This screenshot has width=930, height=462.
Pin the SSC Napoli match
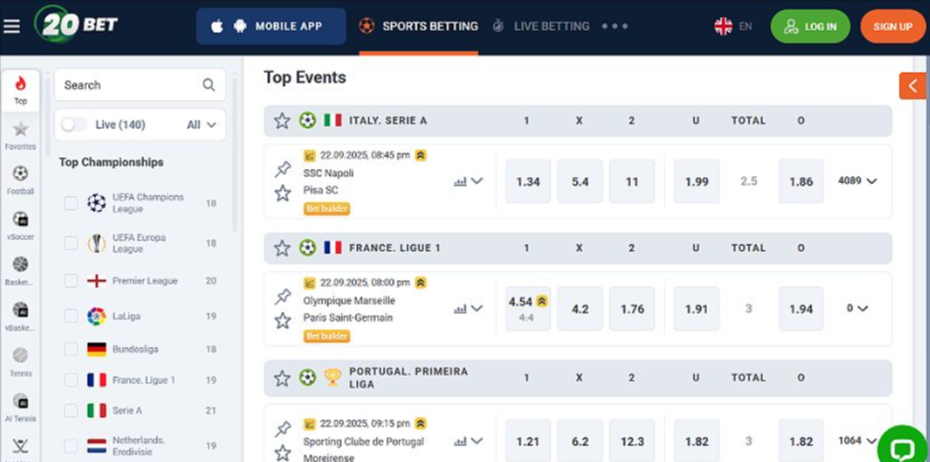pyautogui.click(x=283, y=170)
